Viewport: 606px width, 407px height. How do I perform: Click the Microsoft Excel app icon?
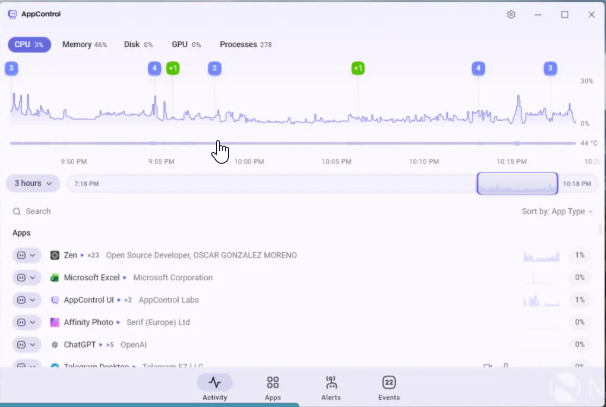pyautogui.click(x=55, y=277)
